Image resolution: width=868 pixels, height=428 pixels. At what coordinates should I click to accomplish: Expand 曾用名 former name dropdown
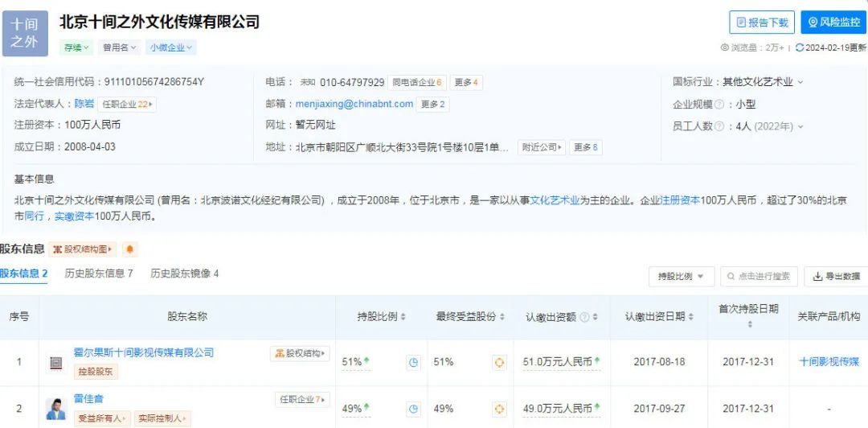[120, 47]
